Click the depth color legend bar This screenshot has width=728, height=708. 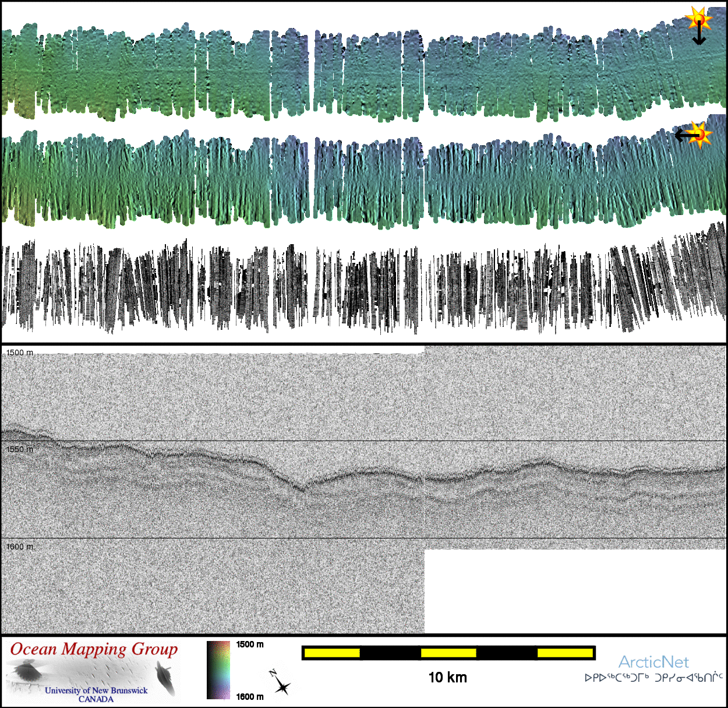(x=218, y=670)
